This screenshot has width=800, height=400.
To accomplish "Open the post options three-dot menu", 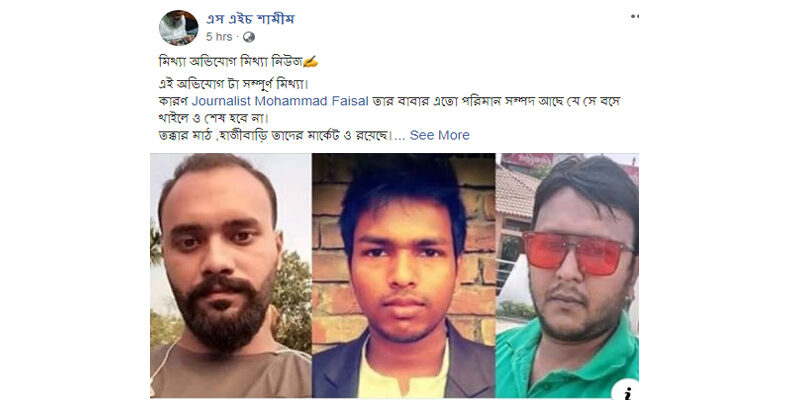I will pos(634,16).
